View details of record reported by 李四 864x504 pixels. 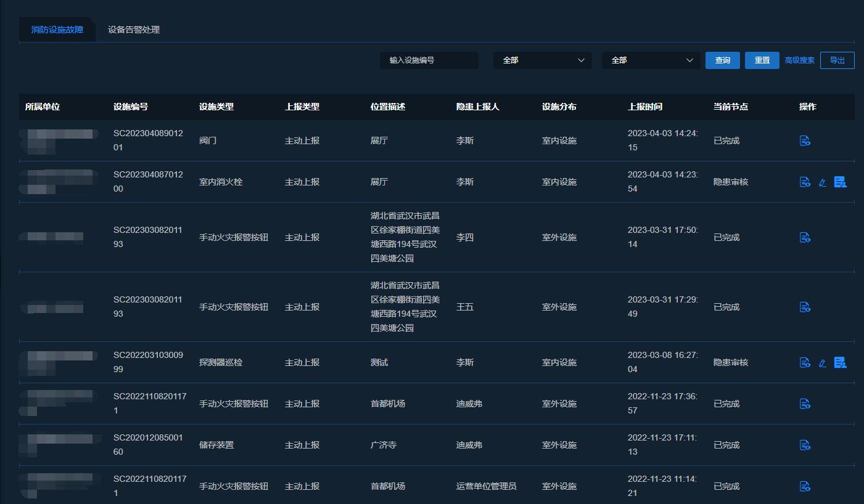click(x=805, y=237)
